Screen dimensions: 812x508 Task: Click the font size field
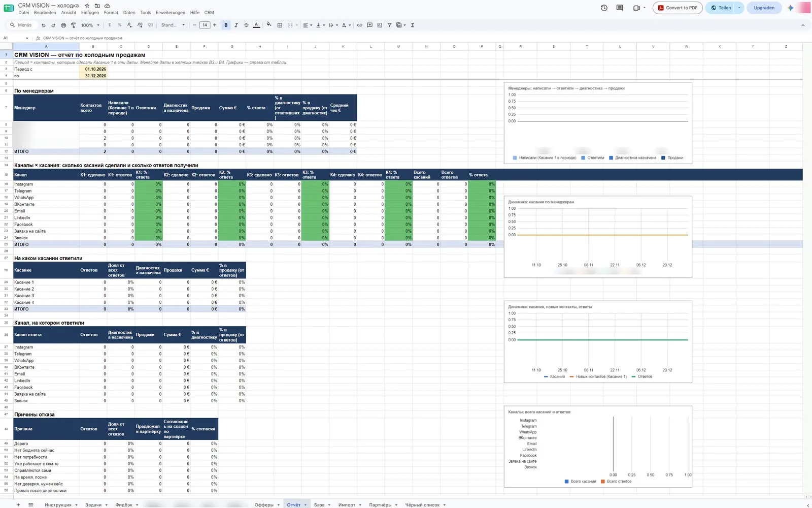click(x=205, y=25)
